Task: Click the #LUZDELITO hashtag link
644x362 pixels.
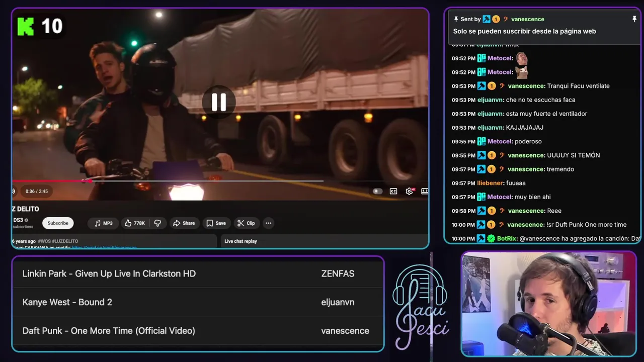Action: pos(65,241)
